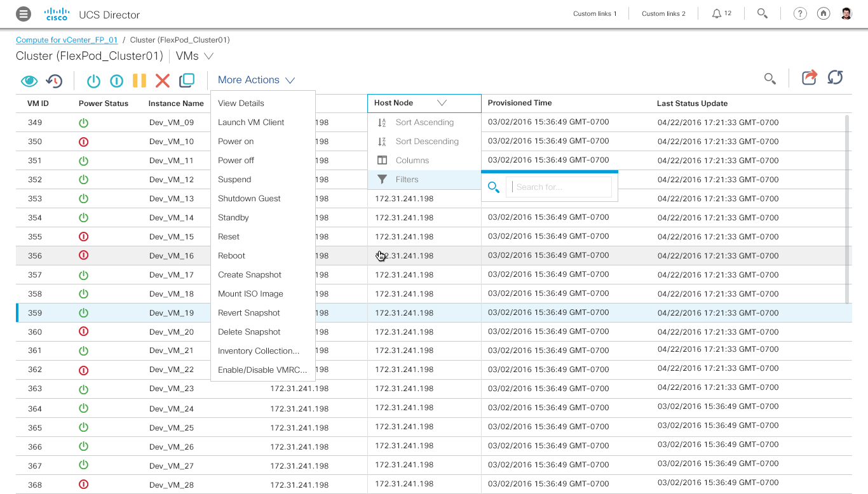Click VM ID 364 cell
This screenshot has height=494, width=868.
click(35, 408)
